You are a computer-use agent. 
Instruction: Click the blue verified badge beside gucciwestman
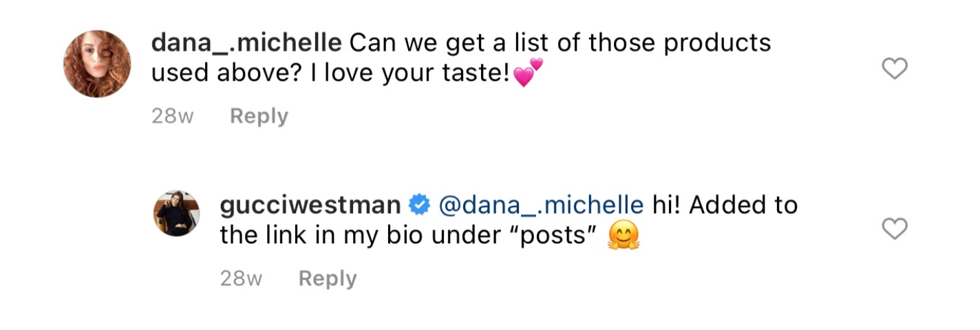[x=419, y=205]
